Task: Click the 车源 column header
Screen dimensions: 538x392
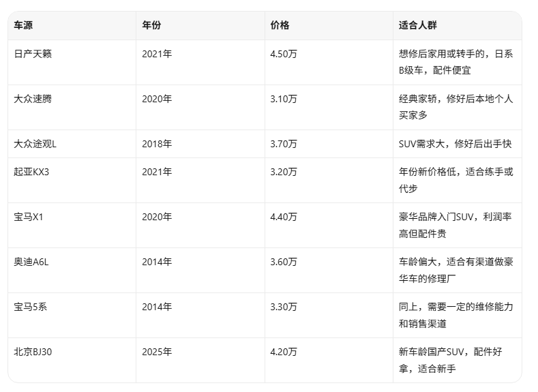Action: point(72,25)
